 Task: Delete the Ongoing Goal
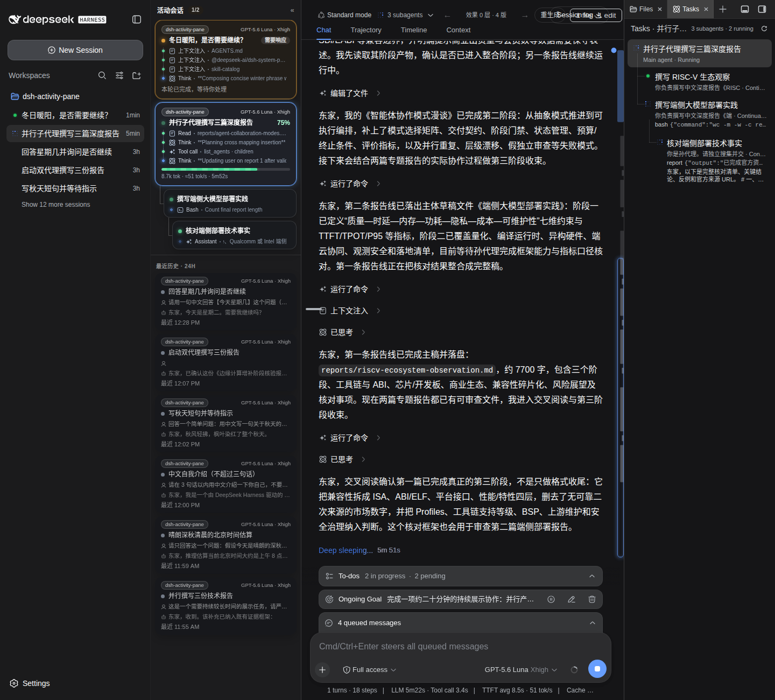coord(592,599)
